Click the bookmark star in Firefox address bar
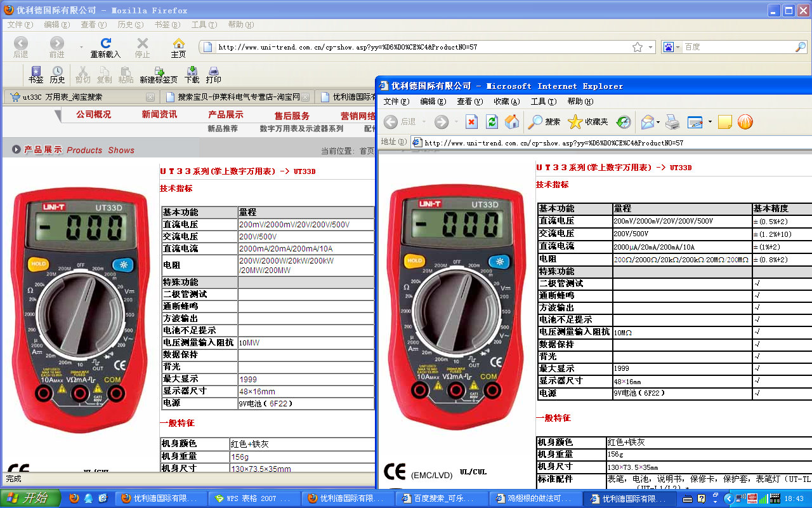Image resolution: width=812 pixels, height=508 pixels. click(638, 47)
